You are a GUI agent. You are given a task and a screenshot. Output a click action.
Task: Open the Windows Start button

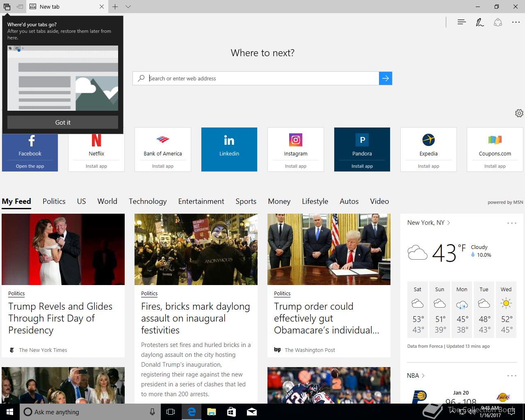tap(10, 412)
